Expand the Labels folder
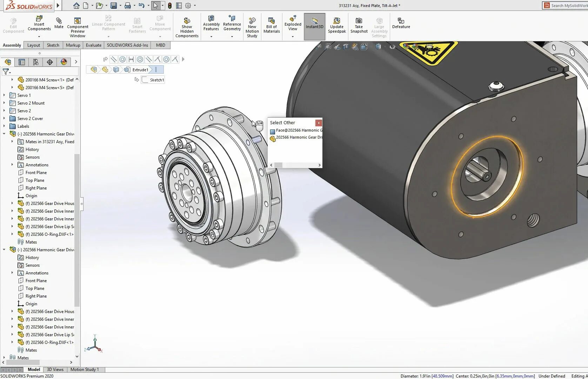The width and height of the screenshot is (588, 379). pyautogui.click(x=4, y=126)
